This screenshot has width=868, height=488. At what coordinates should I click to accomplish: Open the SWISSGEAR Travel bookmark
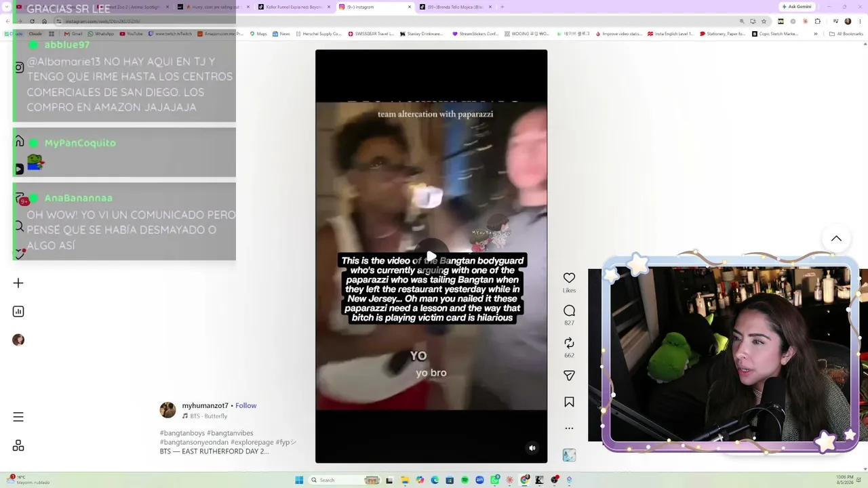[x=371, y=34]
